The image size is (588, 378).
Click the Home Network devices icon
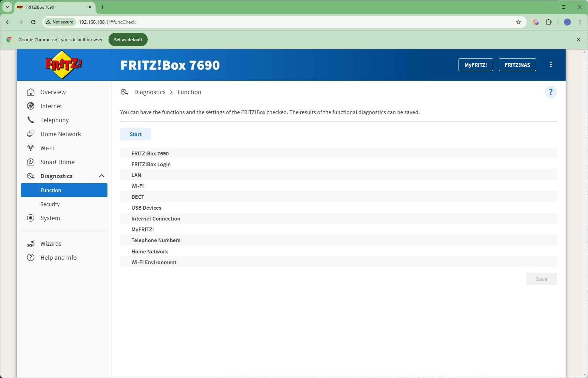[x=31, y=134]
